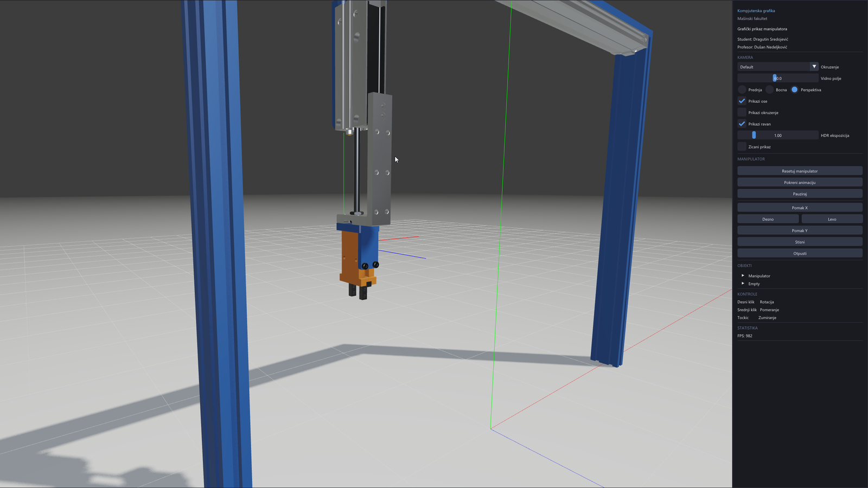Image resolution: width=868 pixels, height=488 pixels.
Task: Uncheck the Prikazi ose checkbox
Action: tap(742, 101)
